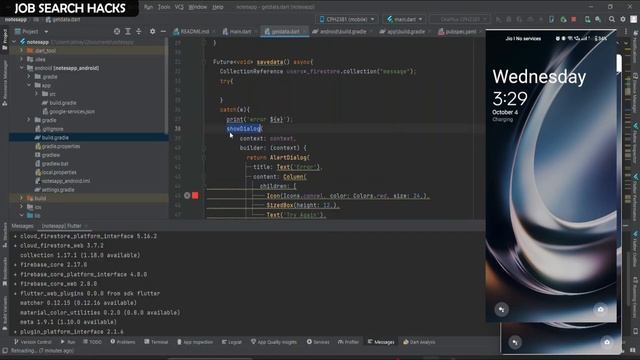
Task: Open the Window menu
Action: pyautogui.click(x=198, y=7)
